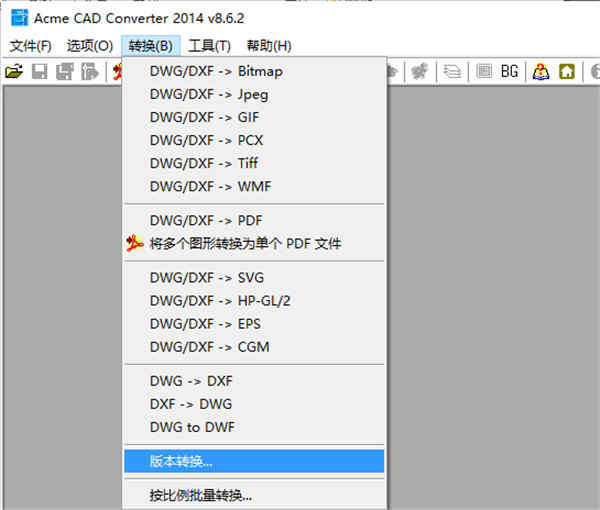Open the 帮助(H) menu
This screenshot has height=510, width=600.
269,46
